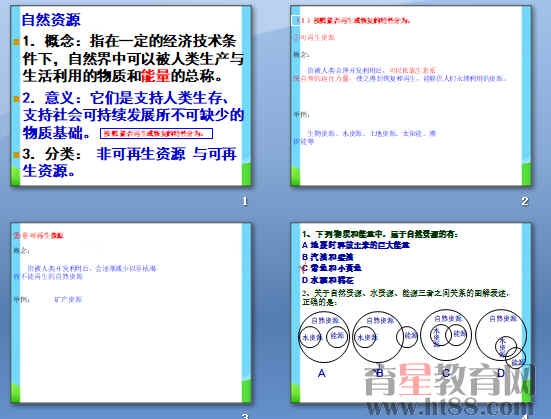Click answer option B text on slide 4

pyautogui.click(x=328, y=257)
